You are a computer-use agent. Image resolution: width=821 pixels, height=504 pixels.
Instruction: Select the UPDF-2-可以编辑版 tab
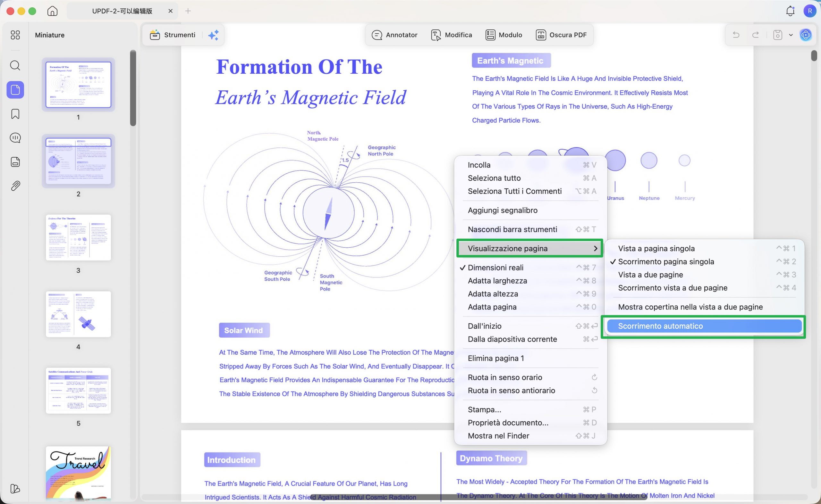(122, 11)
